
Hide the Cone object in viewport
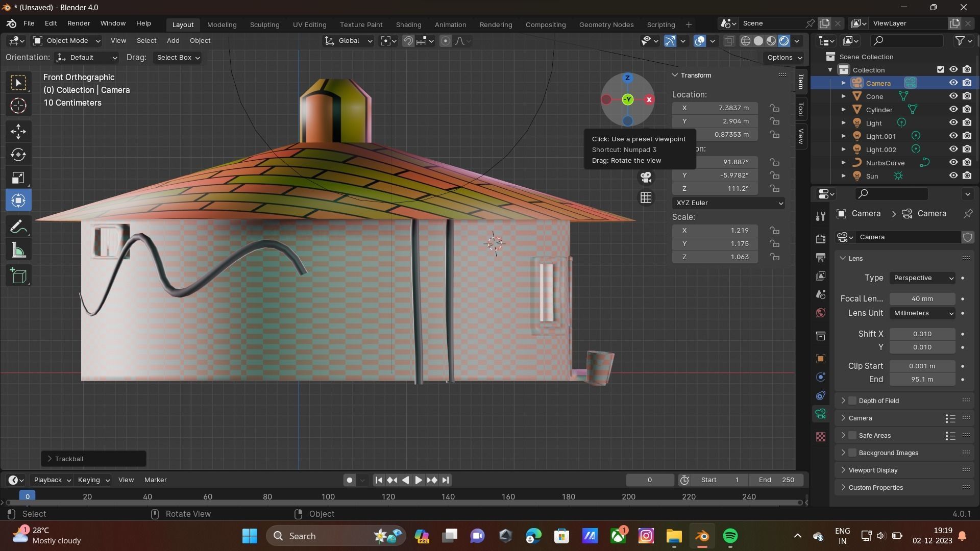point(953,96)
